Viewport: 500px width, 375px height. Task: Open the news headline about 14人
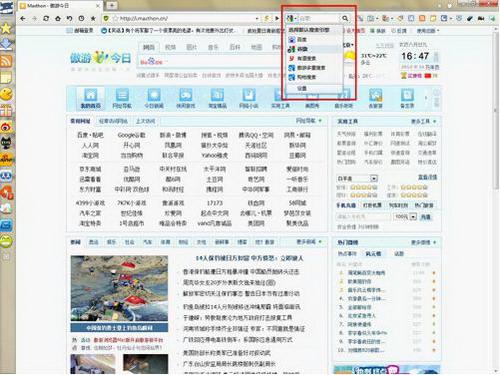[x=249, y=258]
